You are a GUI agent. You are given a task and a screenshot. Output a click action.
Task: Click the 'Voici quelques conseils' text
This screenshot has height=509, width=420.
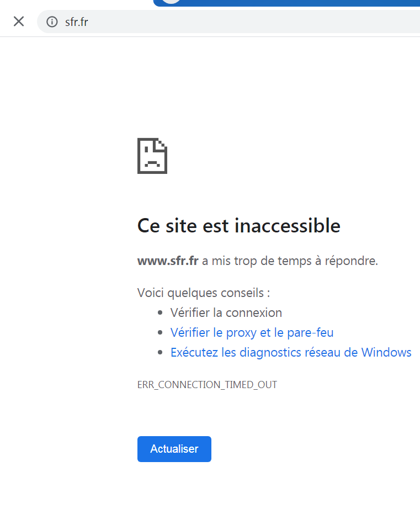tap(204, 293)
